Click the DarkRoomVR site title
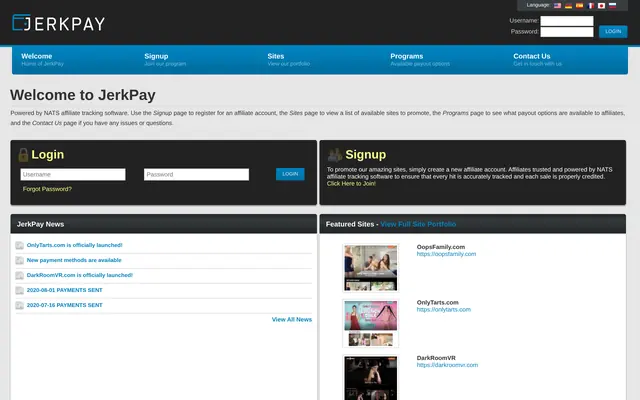 [436, 358]
